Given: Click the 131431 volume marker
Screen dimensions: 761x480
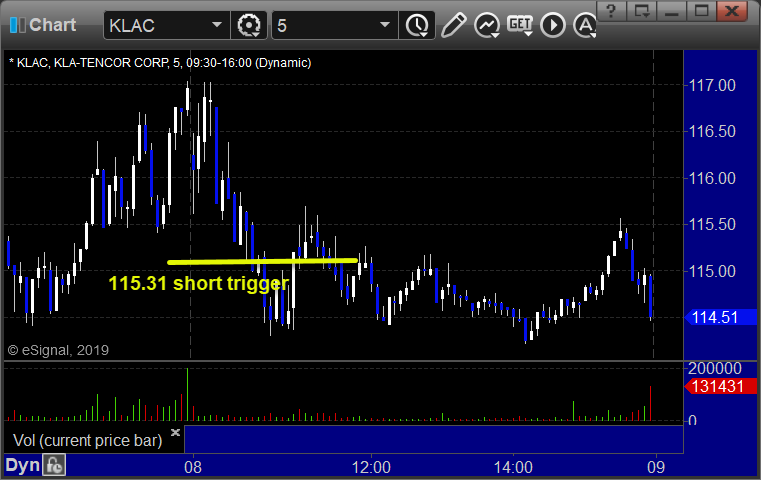Looking at the screenshot, I should (720, 387).
